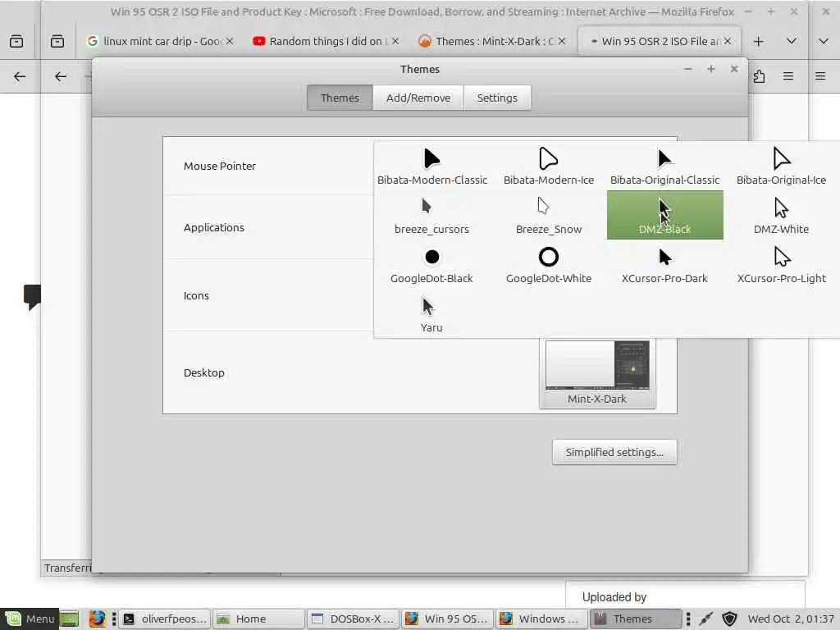Open the Settings tab in Themes
The height and width of the screenshot is (630, 840).
point(497,98)
